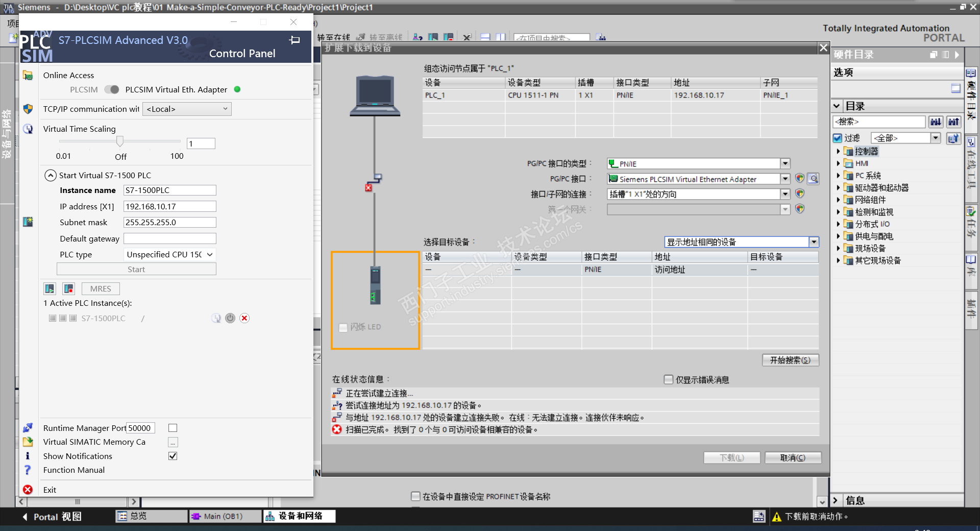Screen dimensions: 980x531
Task: Click the laptop PG/PC image in download dialog
Action: pyautogui.click(x=375, y=95)
